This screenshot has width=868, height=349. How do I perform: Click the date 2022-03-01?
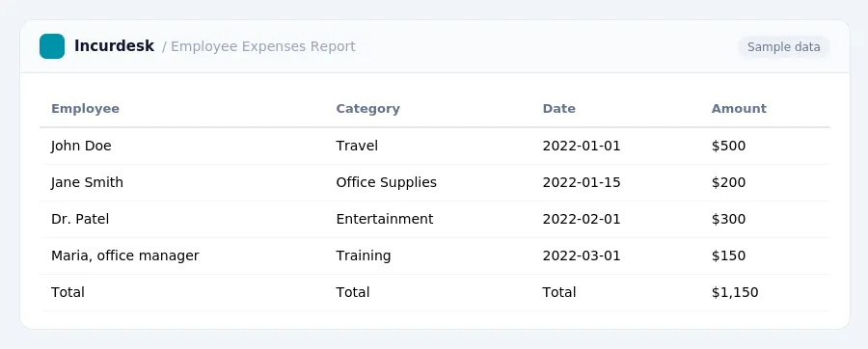582,255
